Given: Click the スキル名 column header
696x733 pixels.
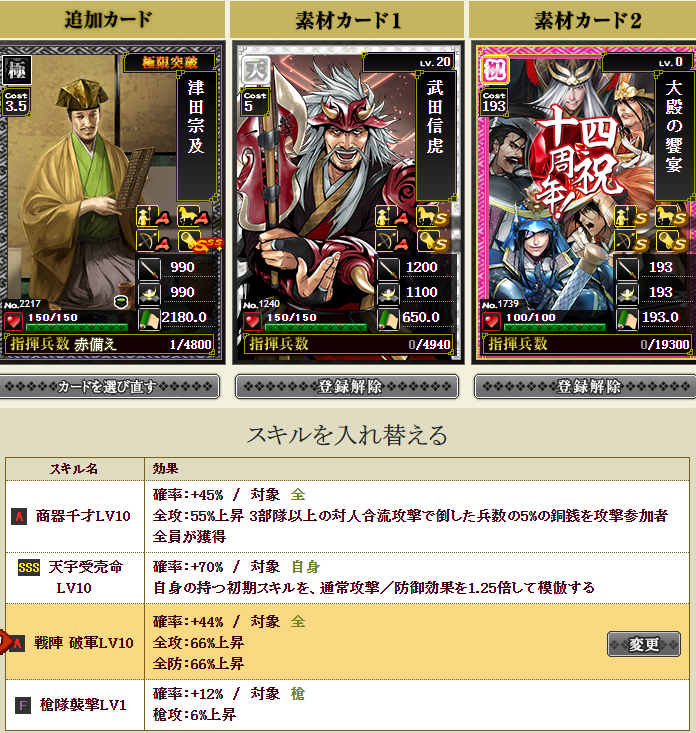Looking at the screenshot, I should [74, 469].
